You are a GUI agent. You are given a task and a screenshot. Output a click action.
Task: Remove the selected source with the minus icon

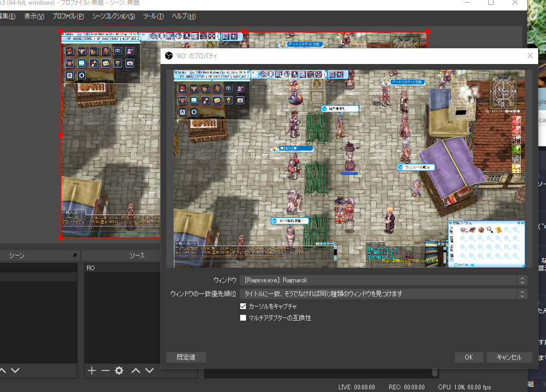click(105, 370)
